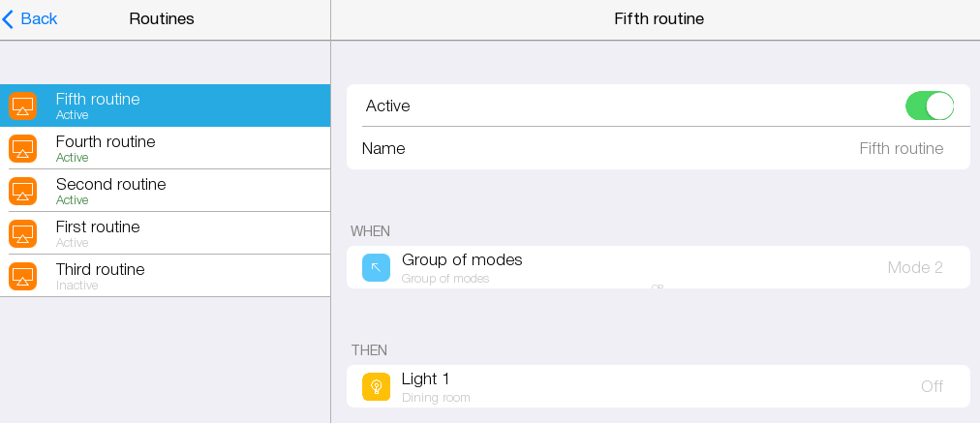Click the Fifth routine orange icon
The image size is (980, 423).
(22, 106)
